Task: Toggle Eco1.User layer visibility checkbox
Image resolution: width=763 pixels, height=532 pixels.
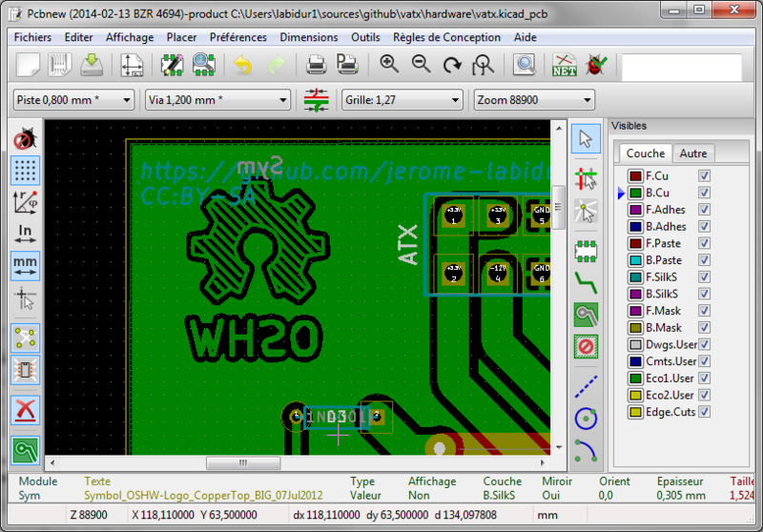Action: point(704,378)
